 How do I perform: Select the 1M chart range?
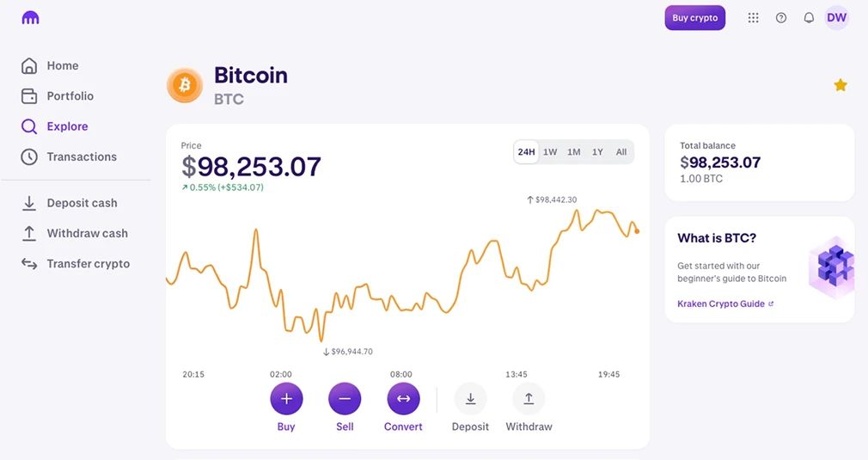[573, 151]
